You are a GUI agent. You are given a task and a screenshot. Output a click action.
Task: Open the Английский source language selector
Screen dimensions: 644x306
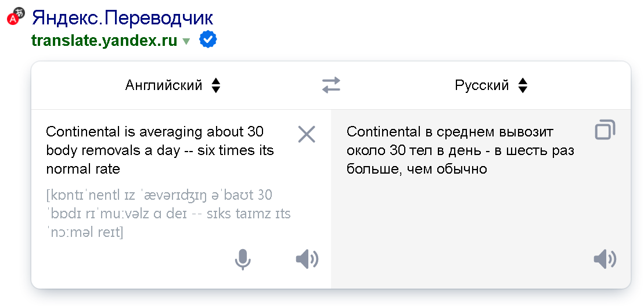pyautogui.click(x=164, y=86)
